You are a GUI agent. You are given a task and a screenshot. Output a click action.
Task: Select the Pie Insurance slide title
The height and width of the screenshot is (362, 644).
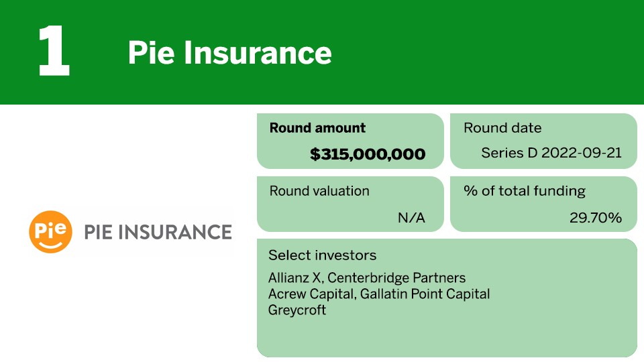tap(229, 52)
